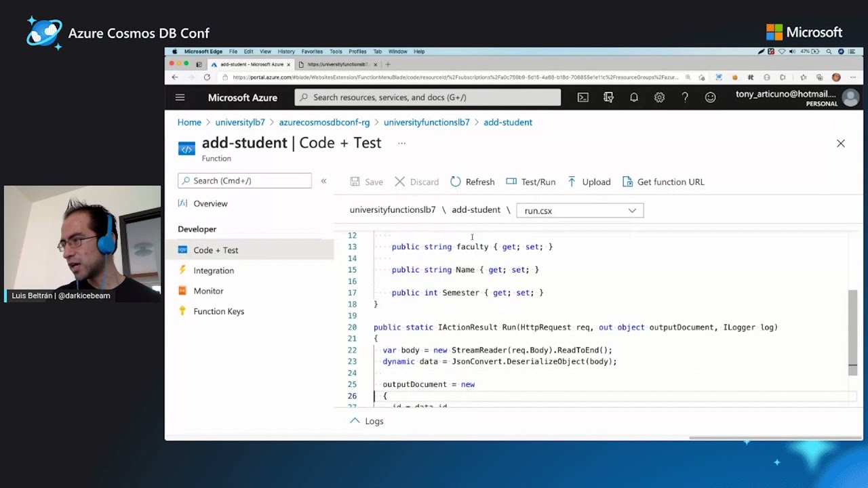Click the Edge profile avatar in the toolbar
868x488 pixels.
click(835, 77)
